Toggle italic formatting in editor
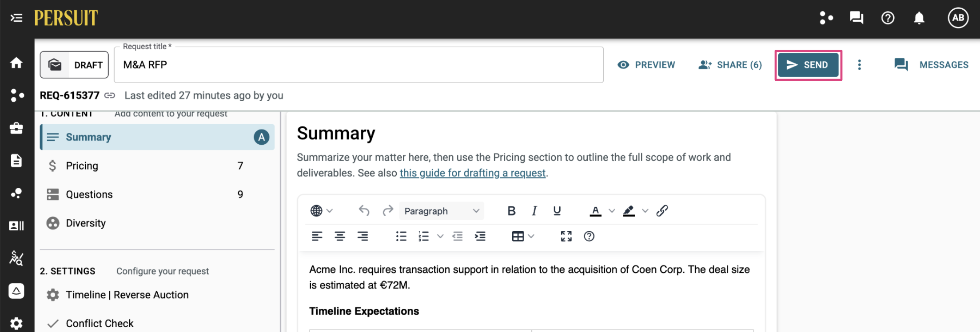Image resolution: width=980 pixels, height=332 pixels. pyautogui.click(x=534, y=211)
